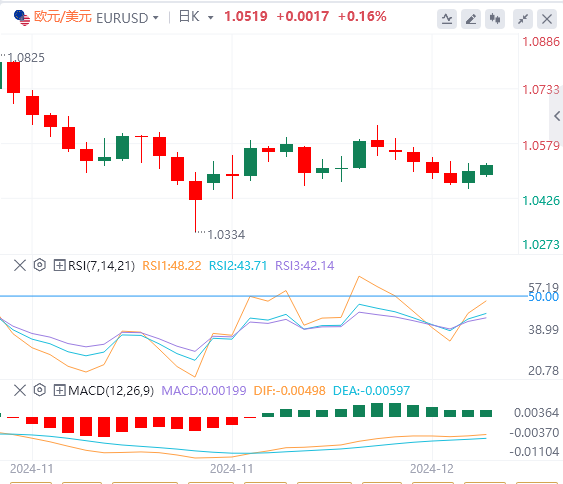The width and height of the screenshot is (563, 484).
Task: Open the 日K timeframe dropdown
Action: (196, 17)
